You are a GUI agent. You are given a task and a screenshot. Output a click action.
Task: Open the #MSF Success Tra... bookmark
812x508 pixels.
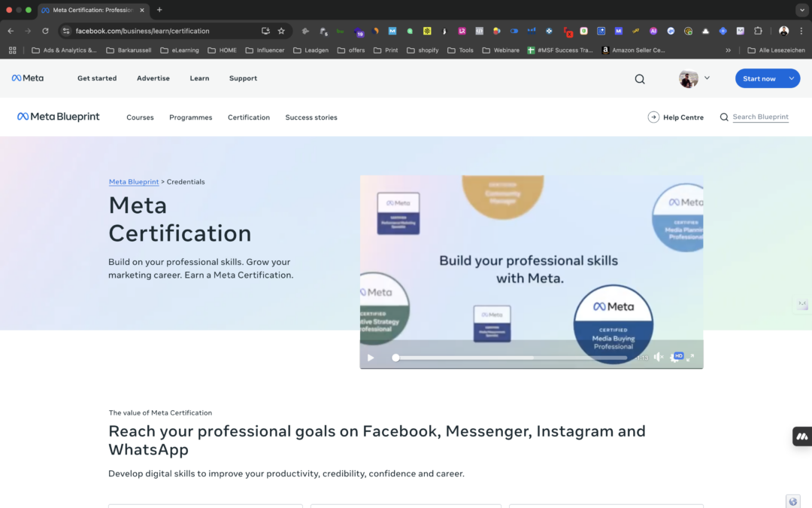click(560, 50)
